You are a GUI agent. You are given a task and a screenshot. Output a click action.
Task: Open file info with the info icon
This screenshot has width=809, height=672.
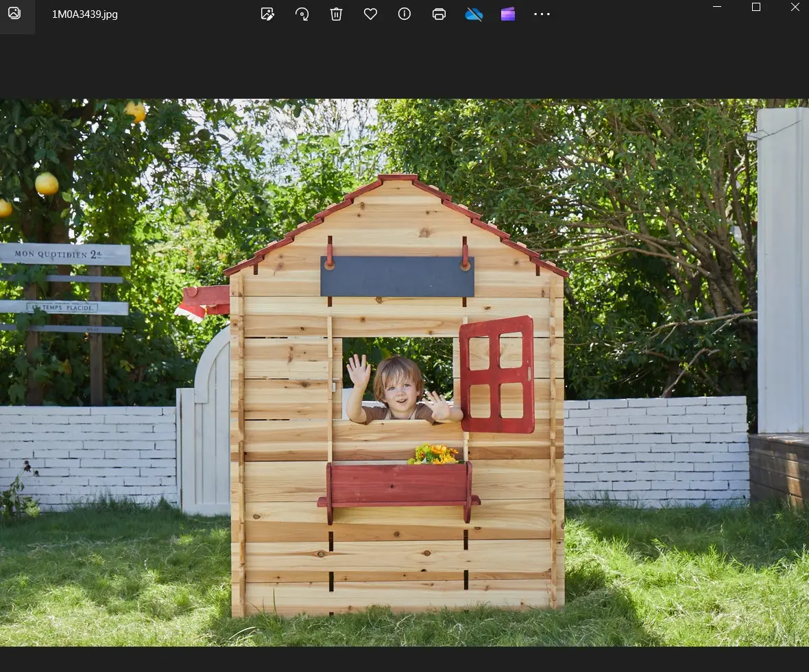(404, 14)
